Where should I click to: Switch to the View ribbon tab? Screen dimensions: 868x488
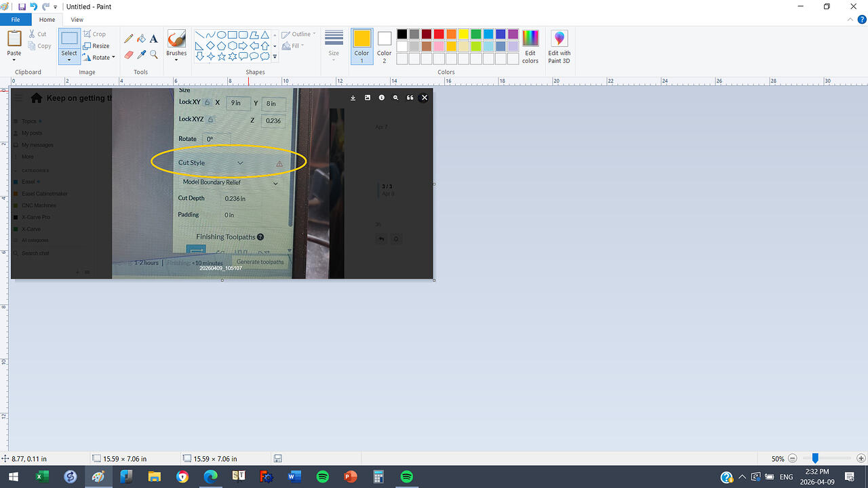pyautogui.click(x=77, y=20)
